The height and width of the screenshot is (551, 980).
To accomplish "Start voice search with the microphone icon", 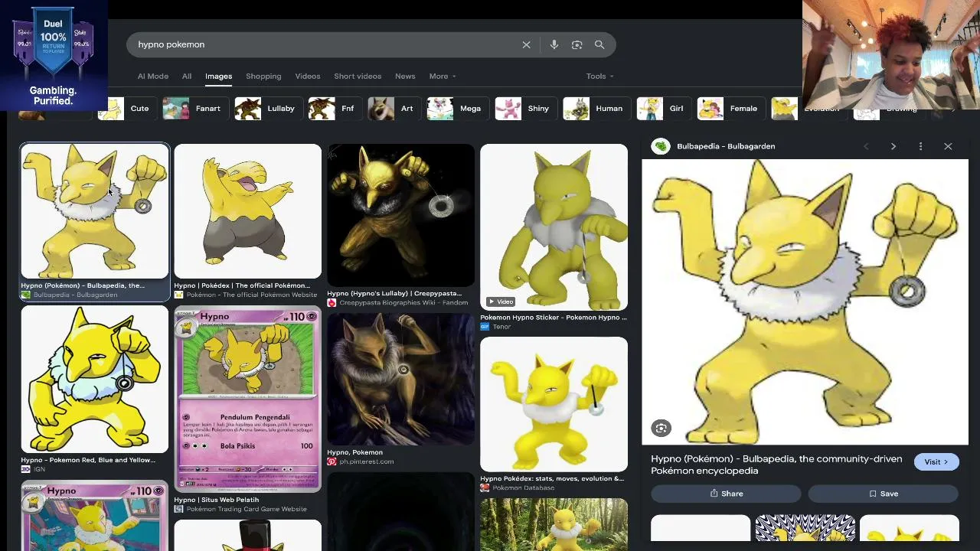I will (x=554, y=45).
